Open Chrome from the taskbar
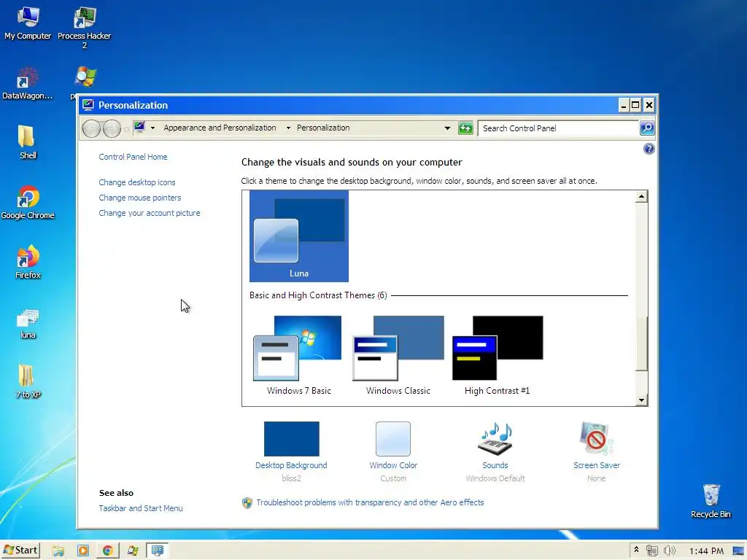Viewport: 747px width, 560px height. click(108, 551)
